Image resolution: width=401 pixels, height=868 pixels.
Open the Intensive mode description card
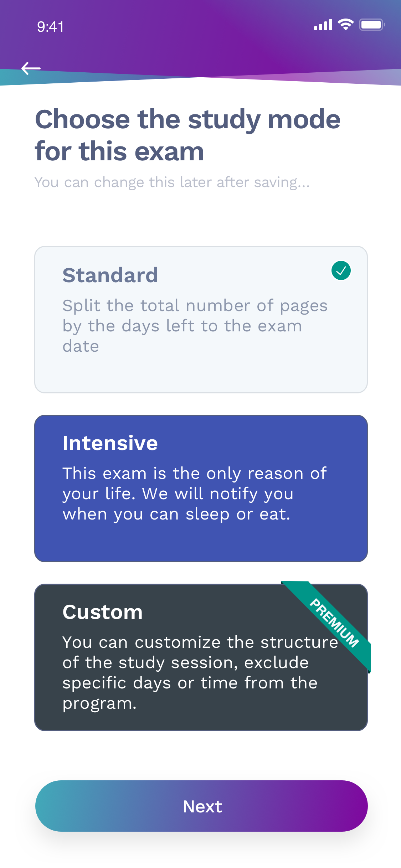[201, 488]
